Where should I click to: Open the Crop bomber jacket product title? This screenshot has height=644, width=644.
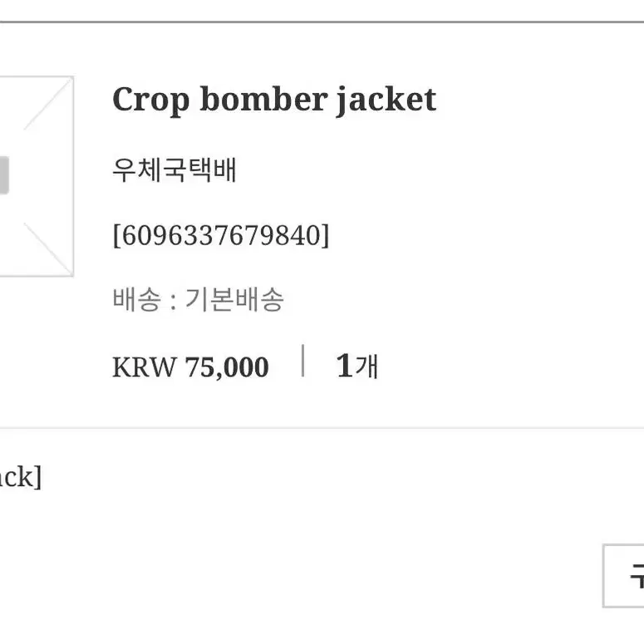(274, 100)
